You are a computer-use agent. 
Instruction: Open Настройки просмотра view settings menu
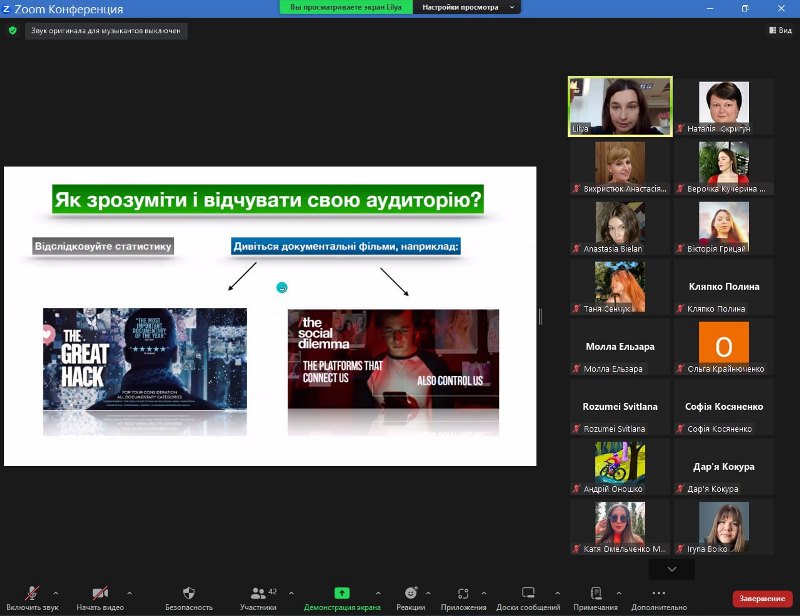click(470, 7)
